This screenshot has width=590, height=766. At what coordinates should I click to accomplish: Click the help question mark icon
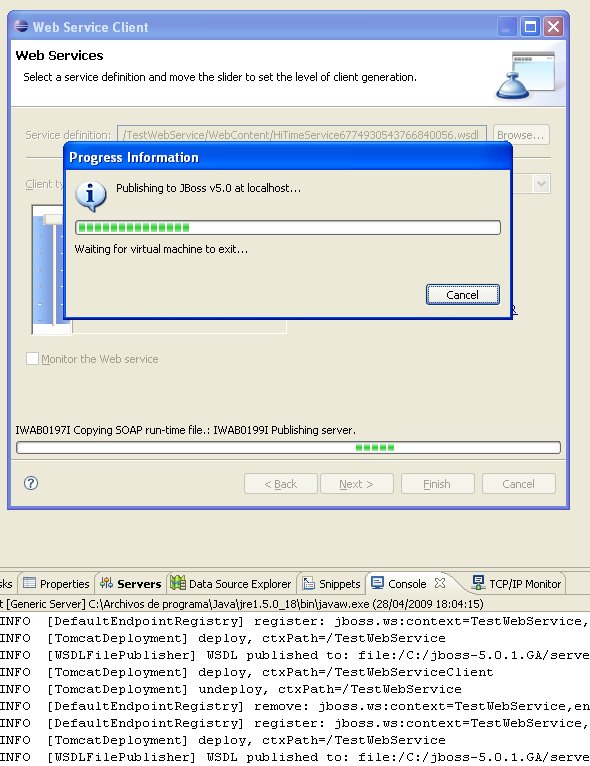(x=31, y=483)
